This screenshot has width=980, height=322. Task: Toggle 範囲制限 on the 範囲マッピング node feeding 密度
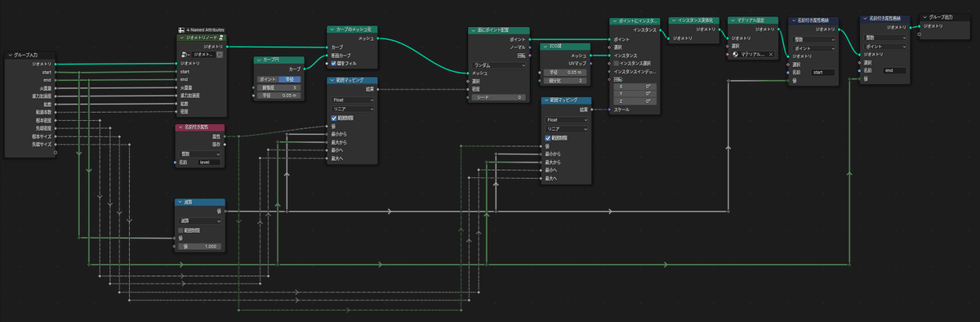tap(334, 119)
